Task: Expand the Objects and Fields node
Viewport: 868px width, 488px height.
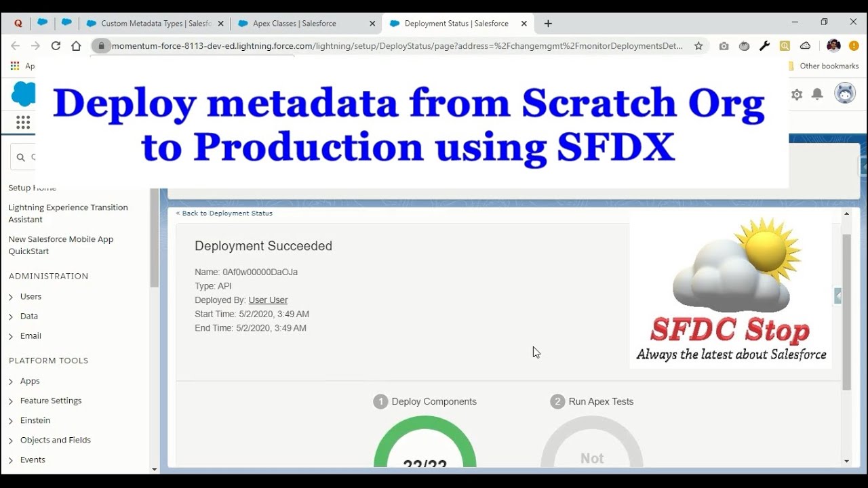Action: pos(11,441)
